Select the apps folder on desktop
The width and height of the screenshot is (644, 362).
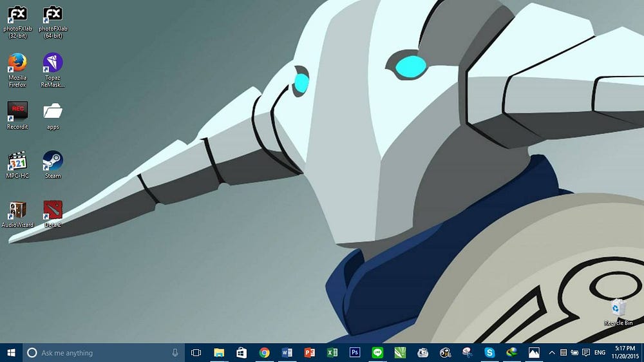click(53, 117)
